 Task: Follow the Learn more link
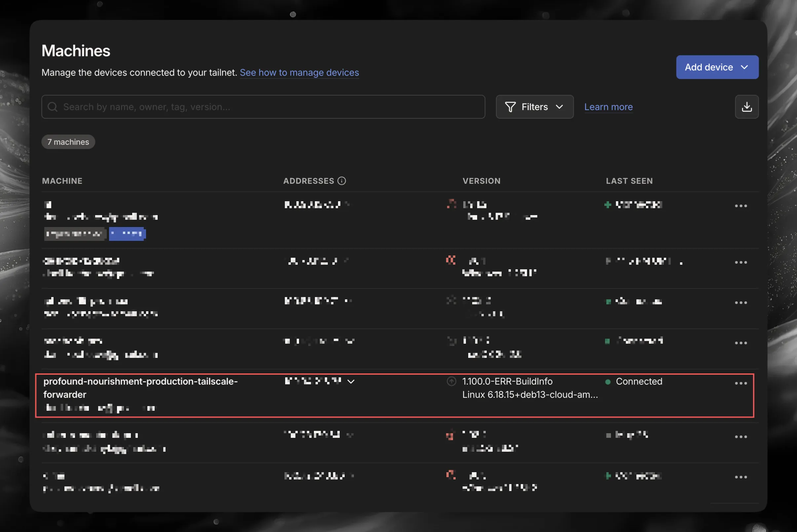tap(608, 107)
